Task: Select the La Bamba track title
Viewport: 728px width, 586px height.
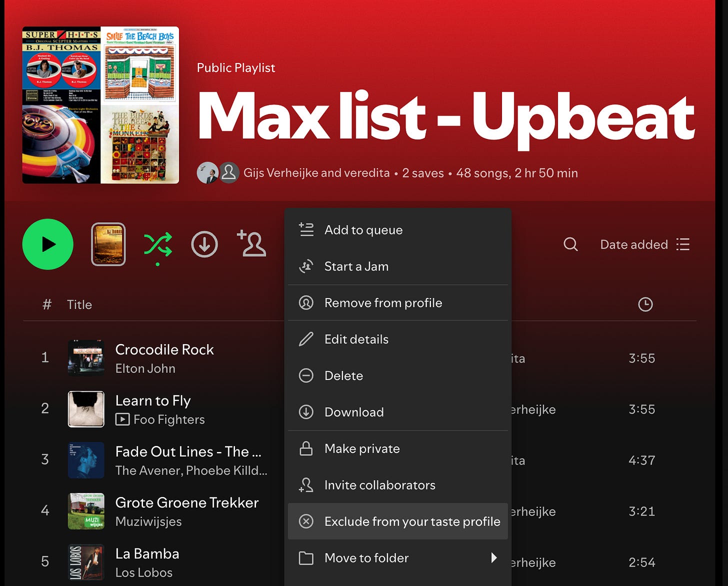Action: click(x=147, y=553)
